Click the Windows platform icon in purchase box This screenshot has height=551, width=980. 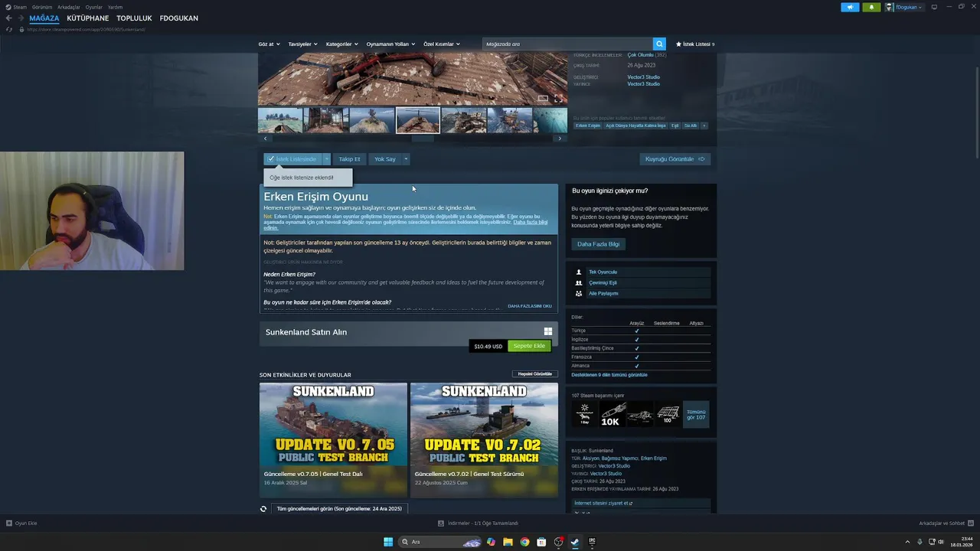pyautogui.click(x=548, y=331)
